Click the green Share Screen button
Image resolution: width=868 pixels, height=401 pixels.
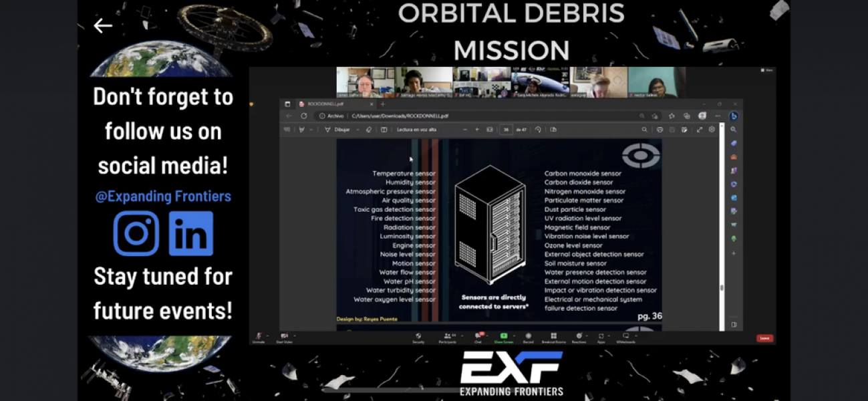coord(503,336)
